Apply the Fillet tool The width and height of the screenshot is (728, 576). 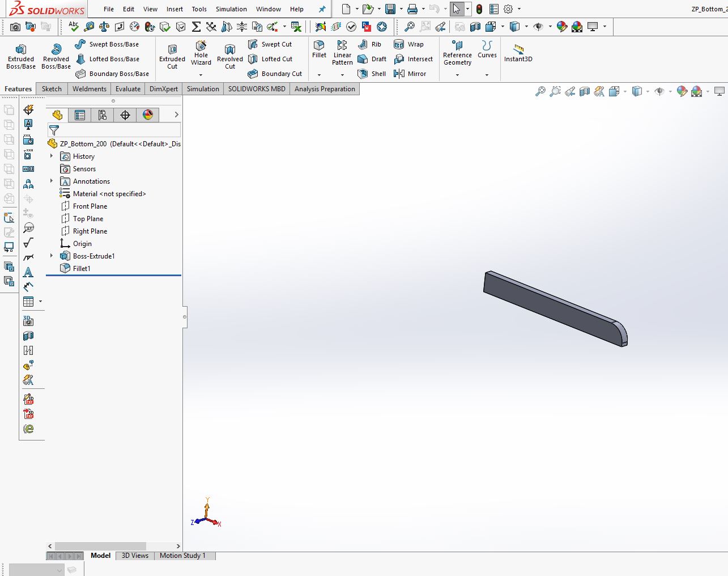319,49
